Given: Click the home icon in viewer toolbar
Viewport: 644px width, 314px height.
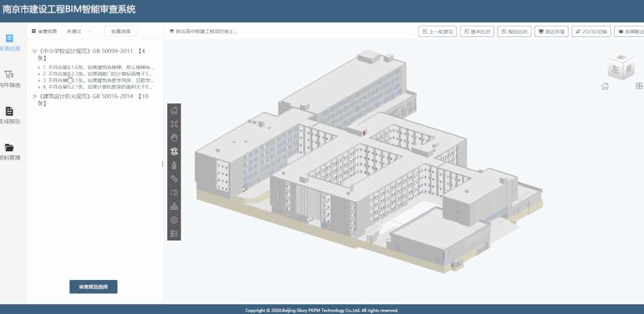Looking at the screenshot, I should tap(174, 111).
